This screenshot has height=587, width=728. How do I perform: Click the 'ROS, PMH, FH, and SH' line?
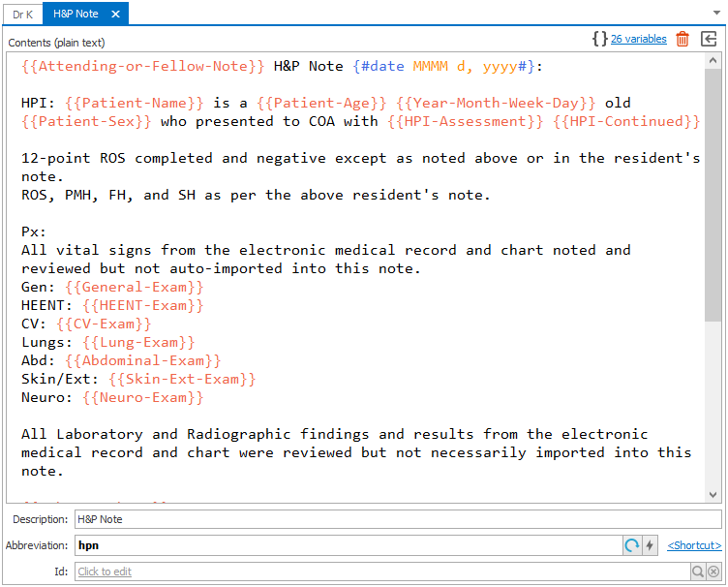pyautogui.click(x=256, y=195)
